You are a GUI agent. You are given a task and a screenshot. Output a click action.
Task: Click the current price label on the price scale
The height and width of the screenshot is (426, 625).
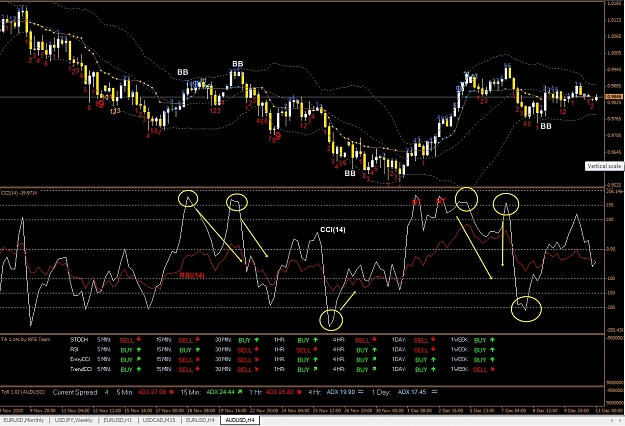[614, 97]
